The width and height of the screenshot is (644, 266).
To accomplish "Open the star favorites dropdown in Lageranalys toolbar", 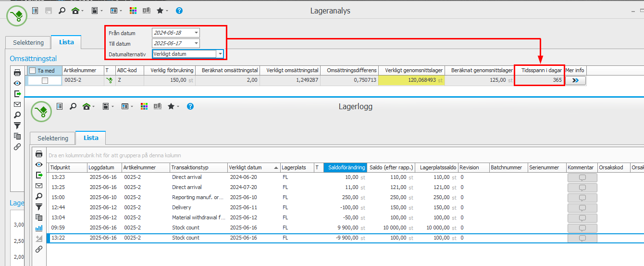I will pos(162,11).
